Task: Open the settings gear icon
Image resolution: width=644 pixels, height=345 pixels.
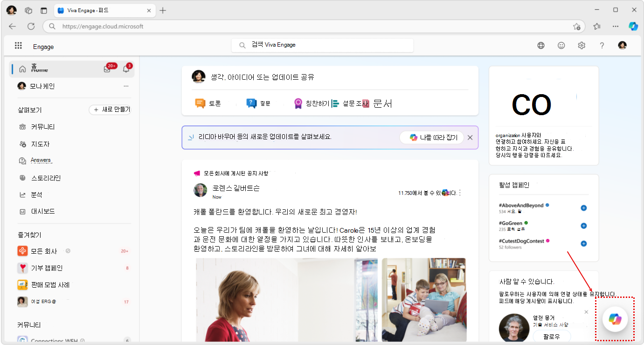Action: [x=582, y=46]
